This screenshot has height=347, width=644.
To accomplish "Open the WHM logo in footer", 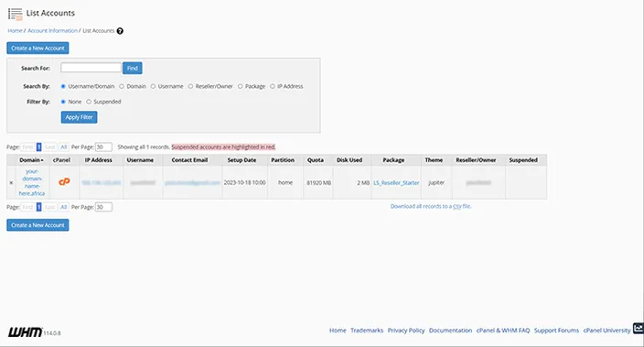I will tap(25, 331).
